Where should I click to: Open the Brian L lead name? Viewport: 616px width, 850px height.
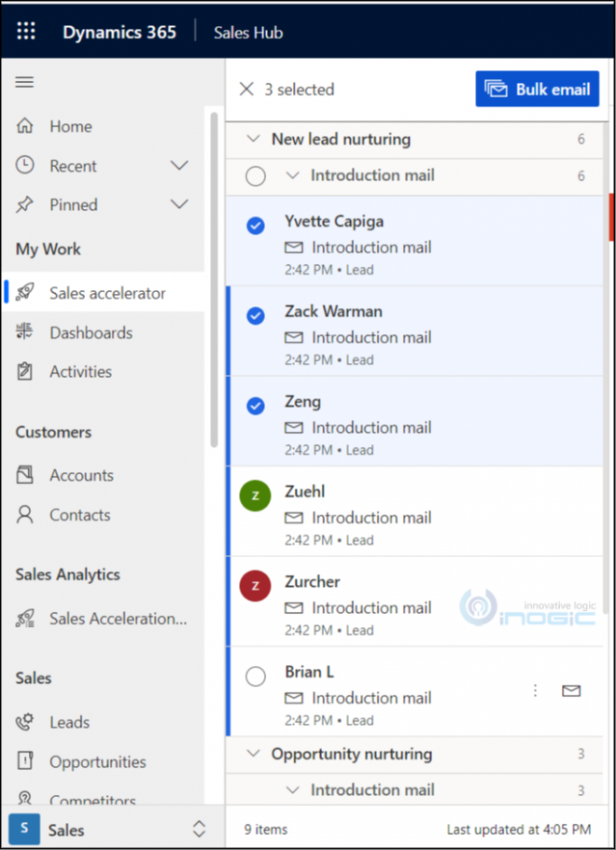pos(309,672)
